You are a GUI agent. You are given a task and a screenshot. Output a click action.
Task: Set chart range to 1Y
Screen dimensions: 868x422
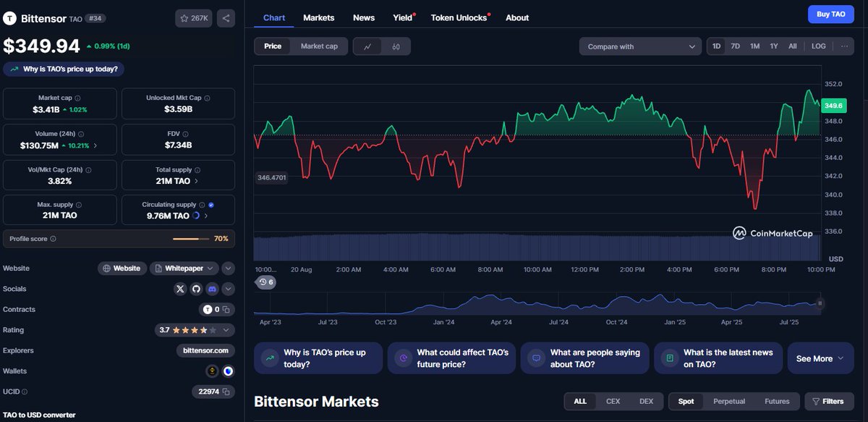pyautogui.click(x=774, y=46)
